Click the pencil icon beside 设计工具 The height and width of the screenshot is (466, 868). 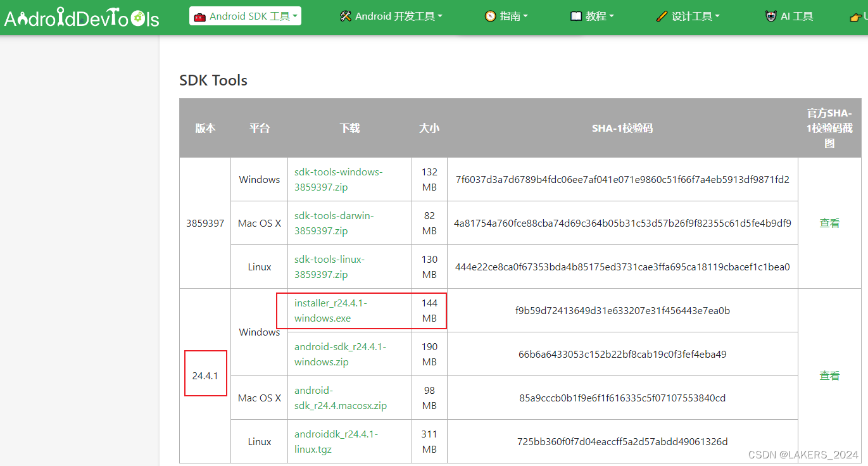(662, 16)
